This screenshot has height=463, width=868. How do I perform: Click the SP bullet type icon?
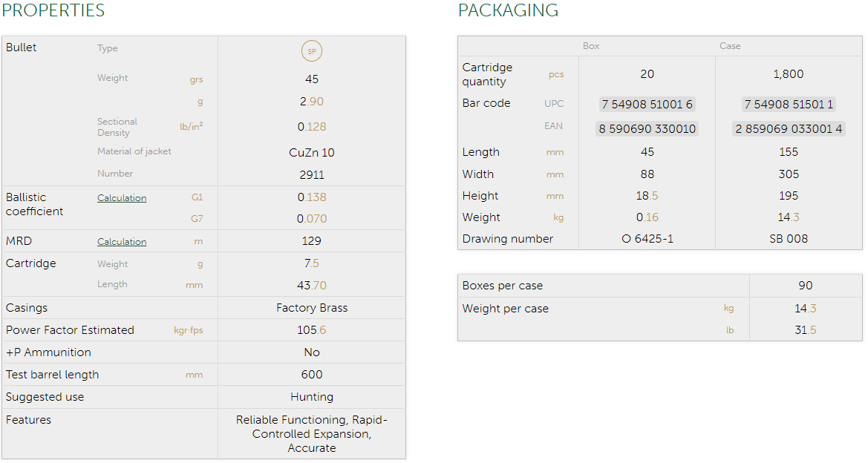312,51
